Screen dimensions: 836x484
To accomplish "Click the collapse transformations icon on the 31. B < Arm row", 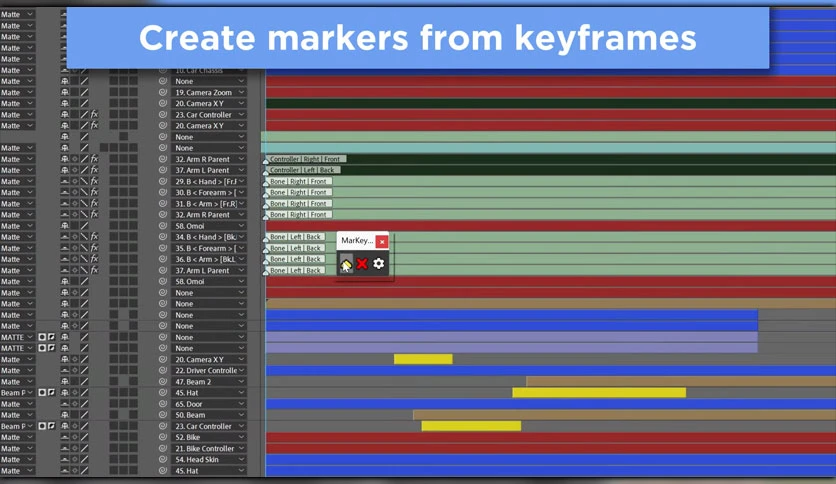I will (x=75, y=204).
